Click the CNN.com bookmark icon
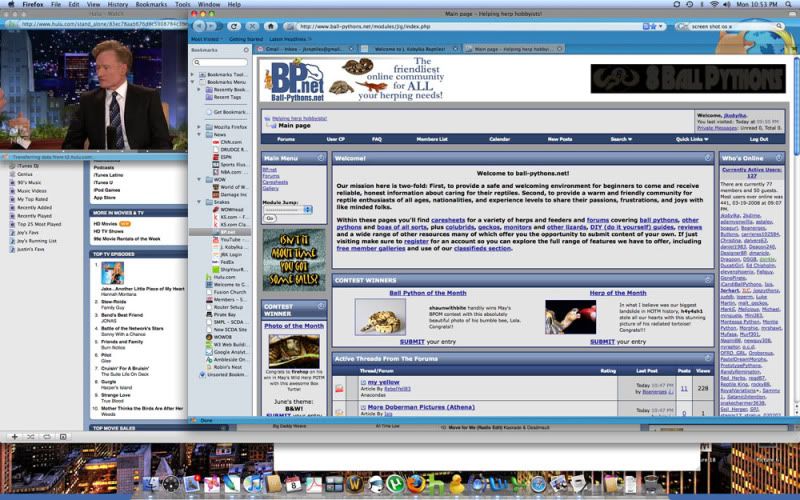This screenshot has height=500, width=800. tap(216, 142)
